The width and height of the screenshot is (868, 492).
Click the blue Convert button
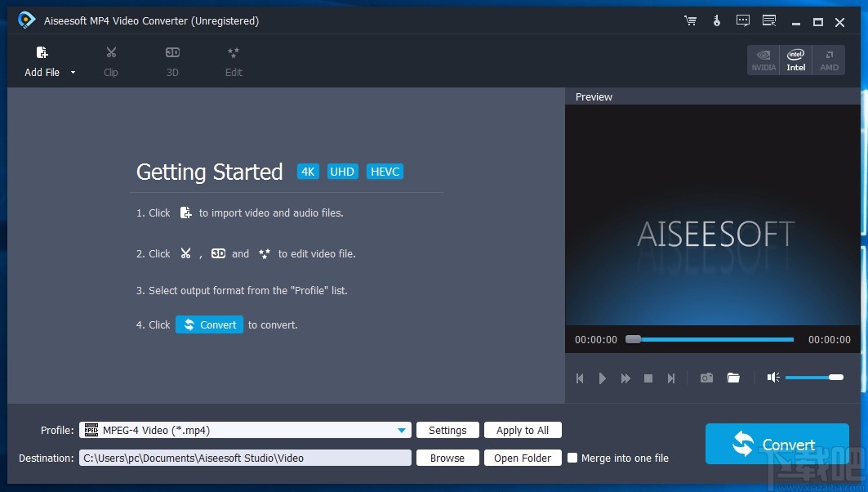click(x=776, y=444)
